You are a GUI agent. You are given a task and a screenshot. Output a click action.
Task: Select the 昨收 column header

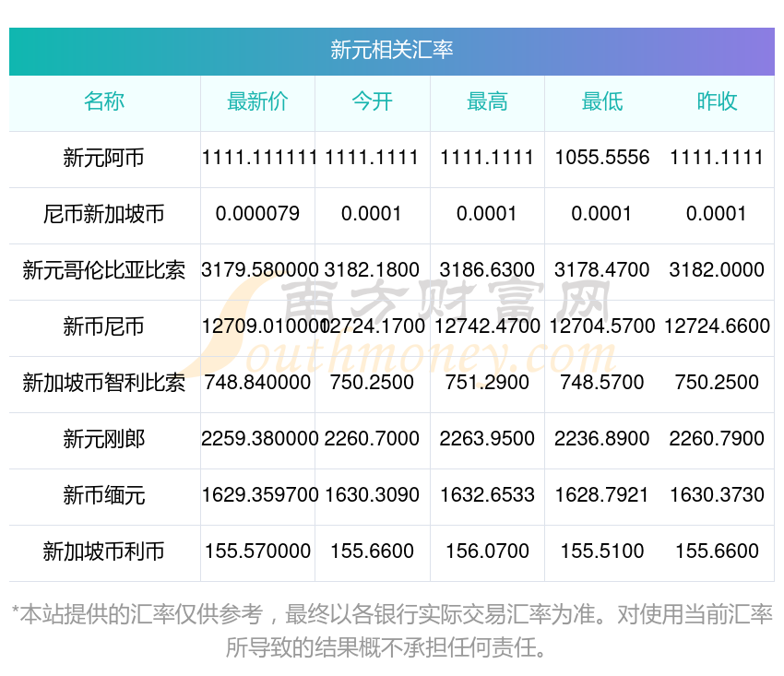coord(717,101)
